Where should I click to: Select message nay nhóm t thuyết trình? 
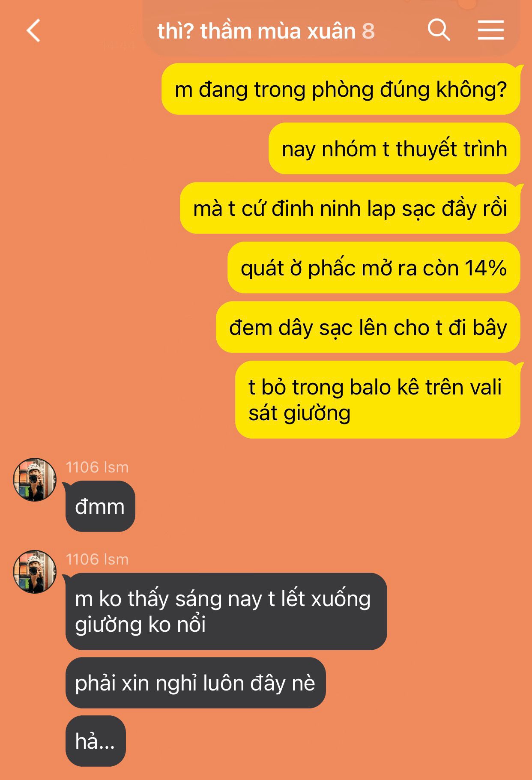click(395, 149)
